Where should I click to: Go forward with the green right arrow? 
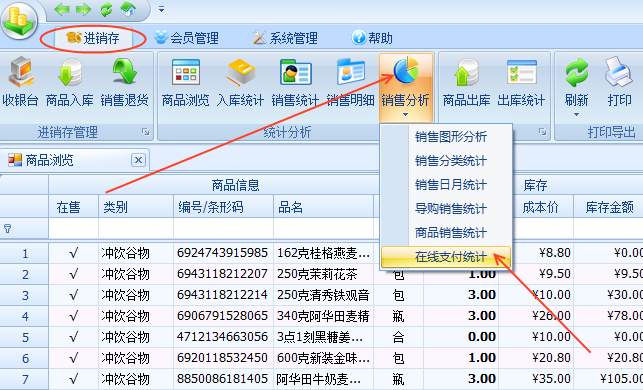click(83, 9)
